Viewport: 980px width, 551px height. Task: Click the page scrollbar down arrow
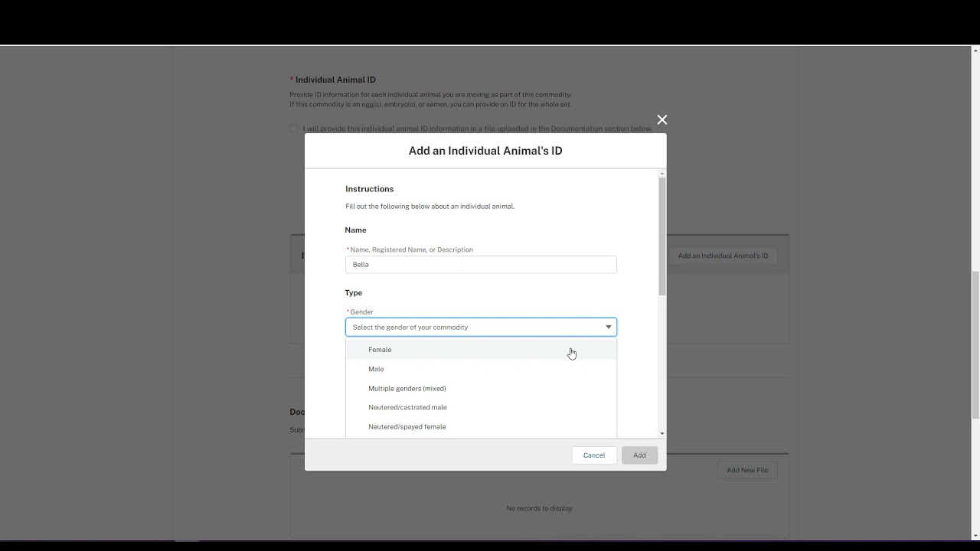pyautogui.click(x=975, y=536)
